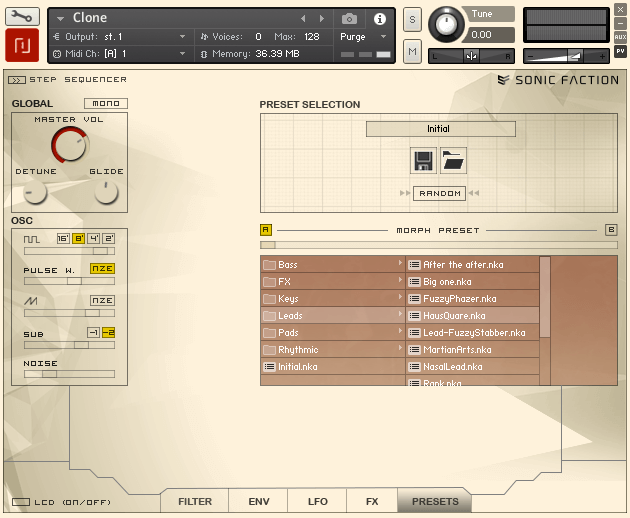Click the Sonic Faction logo
Viewport: 630px width, 518px height.
coord(558,80)
